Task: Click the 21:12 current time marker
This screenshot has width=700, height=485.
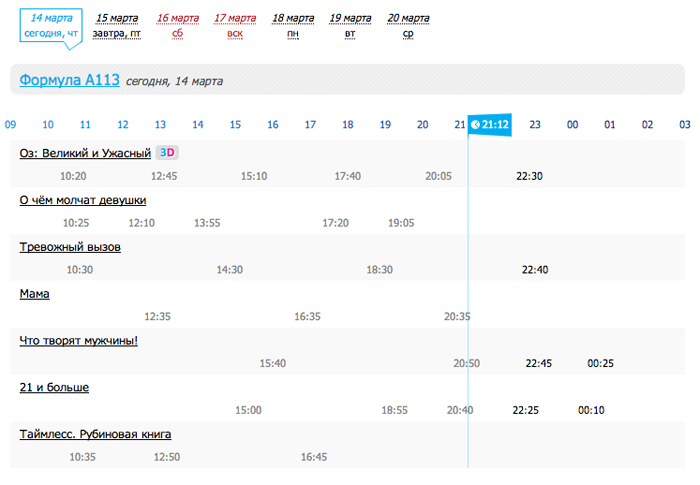Action: 490,125
